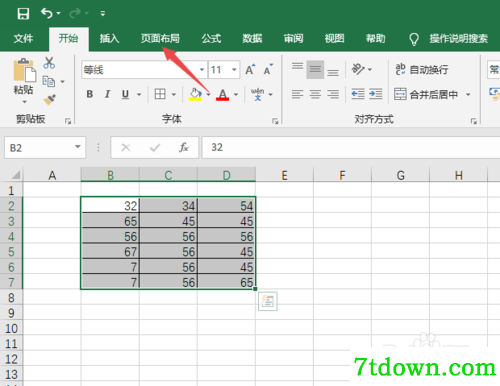Select the cell containing 67
This screenshot has width=500, height=386.
[x=110, y=252]
